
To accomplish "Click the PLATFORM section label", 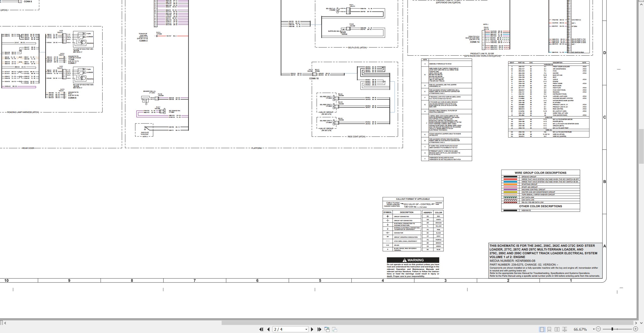I will click(256, 148).
